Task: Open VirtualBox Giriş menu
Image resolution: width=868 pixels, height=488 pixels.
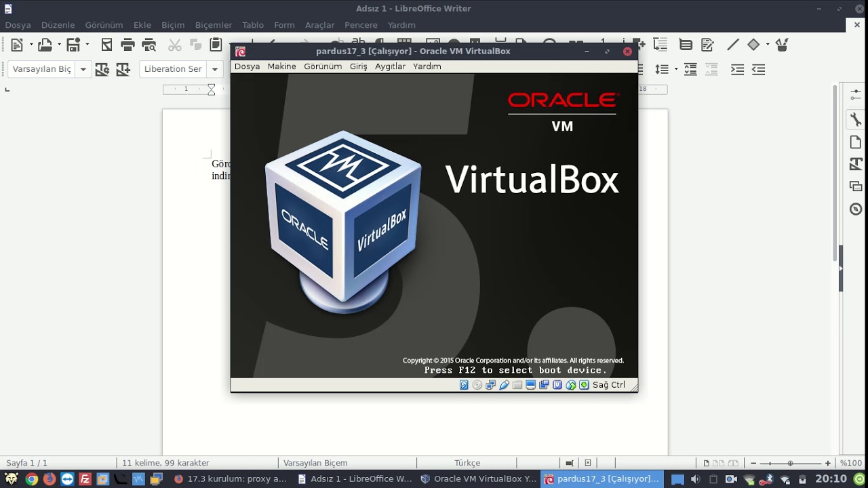Action: (358, 66)
